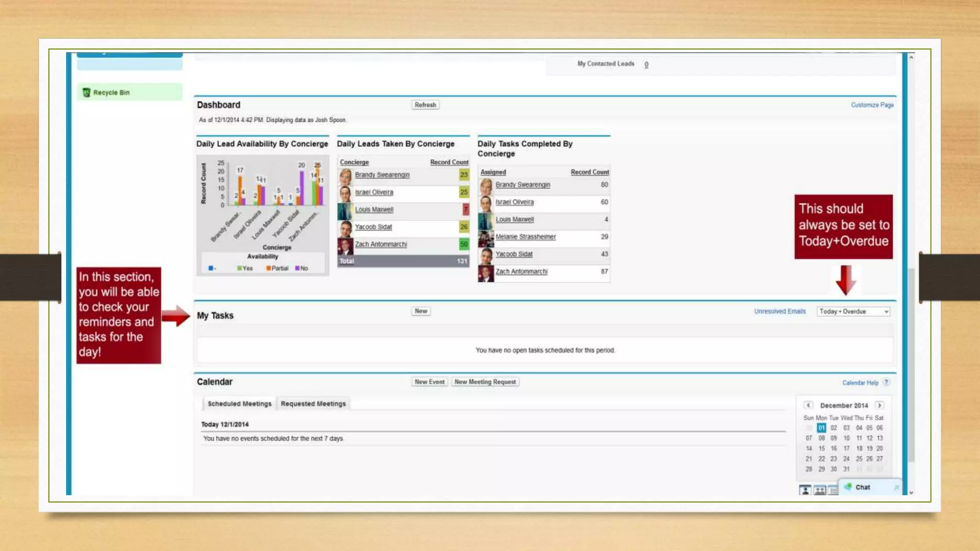
Task: Open the calendar list view icon
Action: pos(833,490)
